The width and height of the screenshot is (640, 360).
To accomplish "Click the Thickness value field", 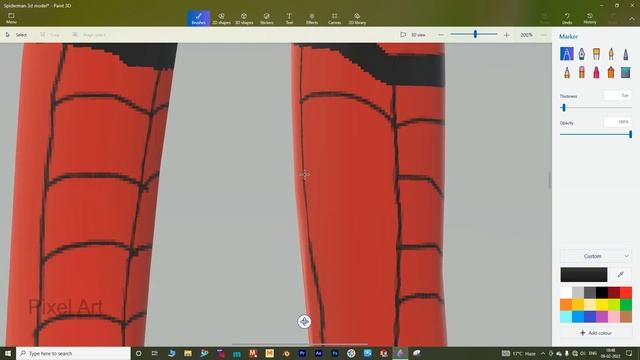I will tap(618, 96).
